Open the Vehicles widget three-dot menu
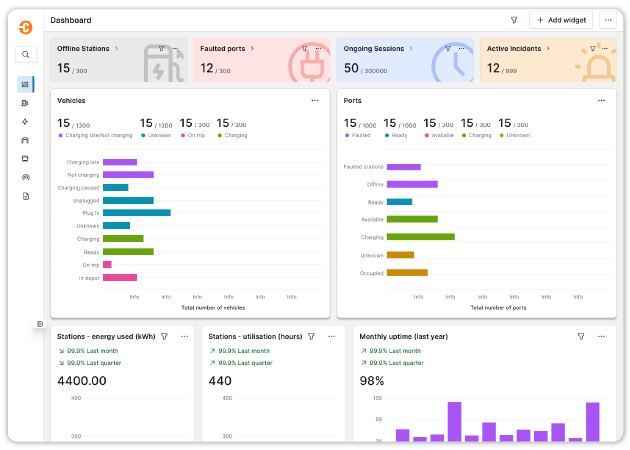Viewport: 630px width, 450px height. pos(315,100)
